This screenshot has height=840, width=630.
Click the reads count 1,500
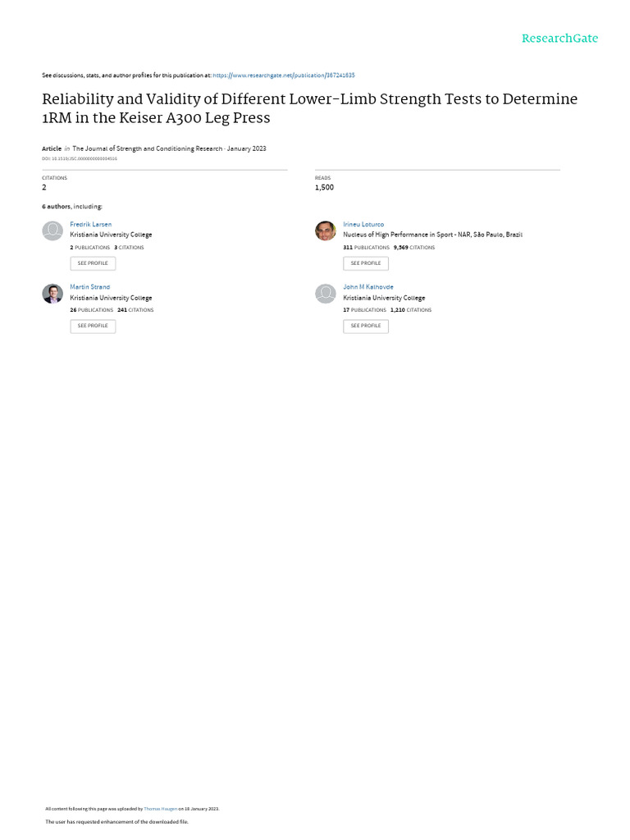click(x=324, y=188)
